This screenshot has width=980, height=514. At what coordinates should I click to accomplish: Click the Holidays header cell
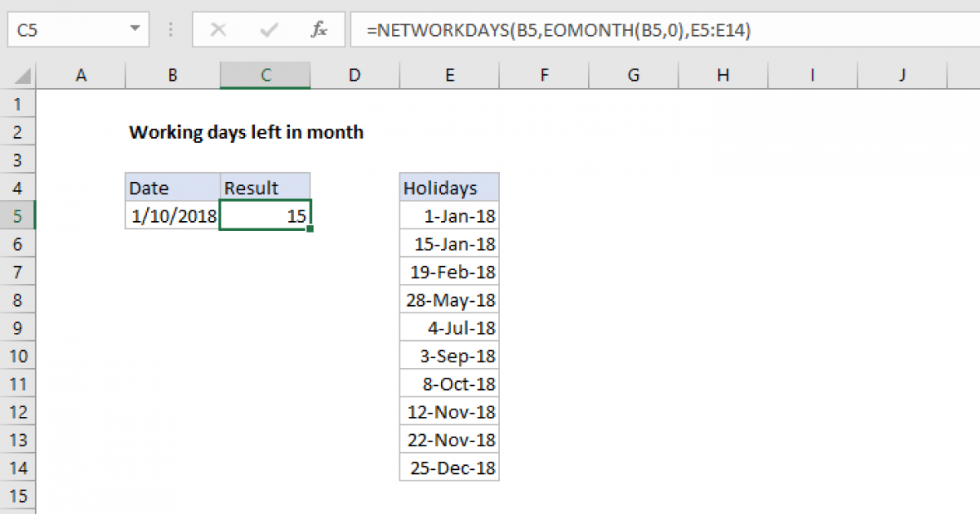click(449, 188)
